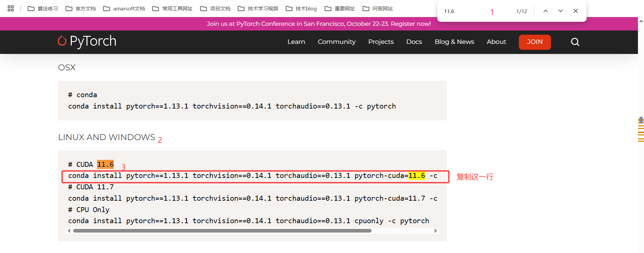Click the '# conda' comment in OSX block

(83, 95)
